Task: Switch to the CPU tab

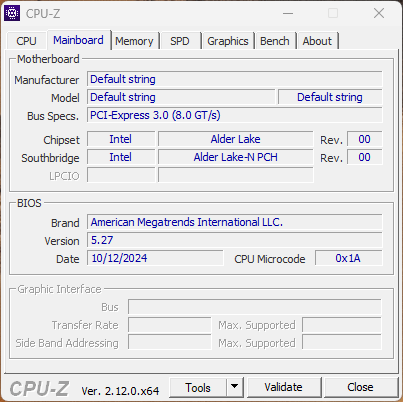Action: 26,41
